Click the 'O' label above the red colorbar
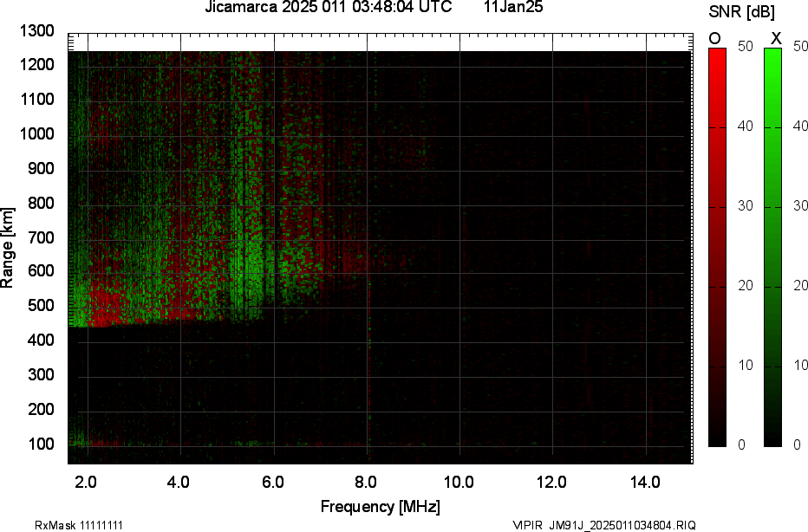808x532 pixels. click(x=714, y=38)
